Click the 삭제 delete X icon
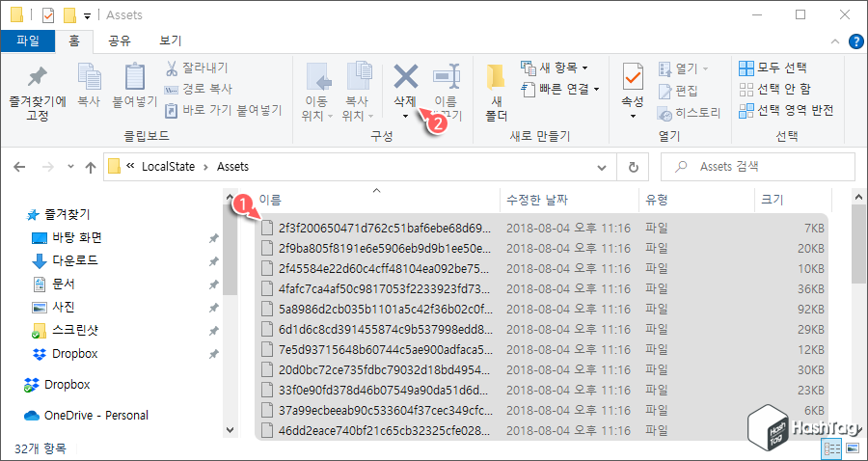Viewport: 868px width, 461px height. click(406, 76)
